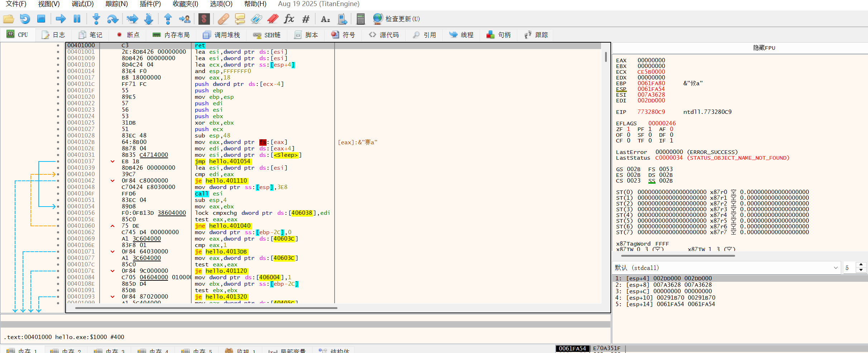The image size is (868, 353).
Task: Switch to the 线程 tab
Action: (461, 35)
